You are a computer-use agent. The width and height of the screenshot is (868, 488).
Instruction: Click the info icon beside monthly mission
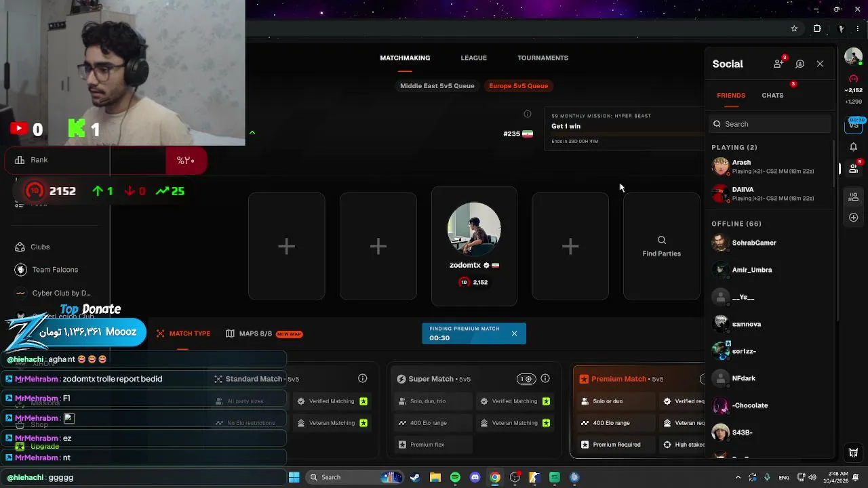point(528,114)
